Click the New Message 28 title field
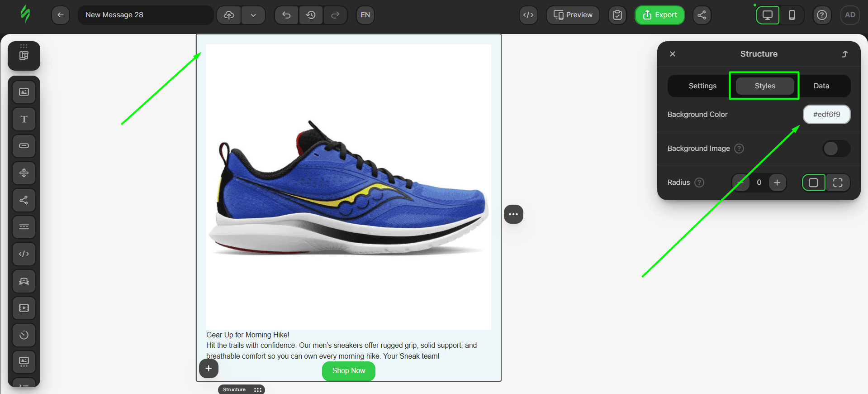Image resolution: width=868 pixels, height=394 pixels. (146, 15)
